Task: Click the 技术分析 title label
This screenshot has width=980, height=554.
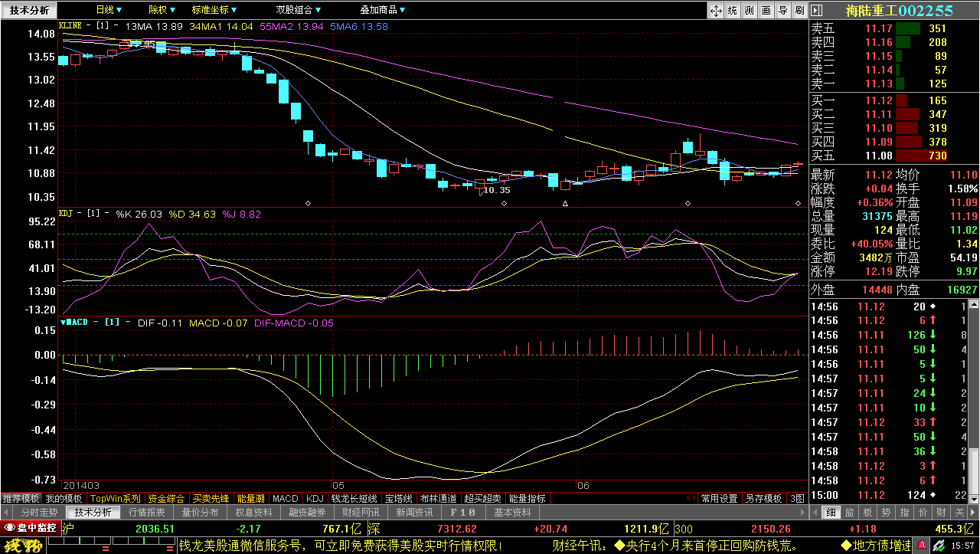Action: [28, 10]
